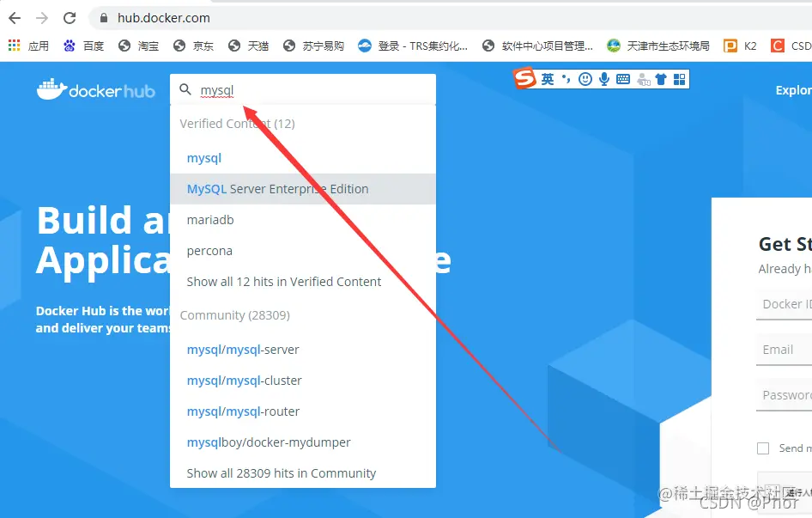The image size is (812, 518).
Task: Show all 28309 Community hits
Action: tap(281, 472)
